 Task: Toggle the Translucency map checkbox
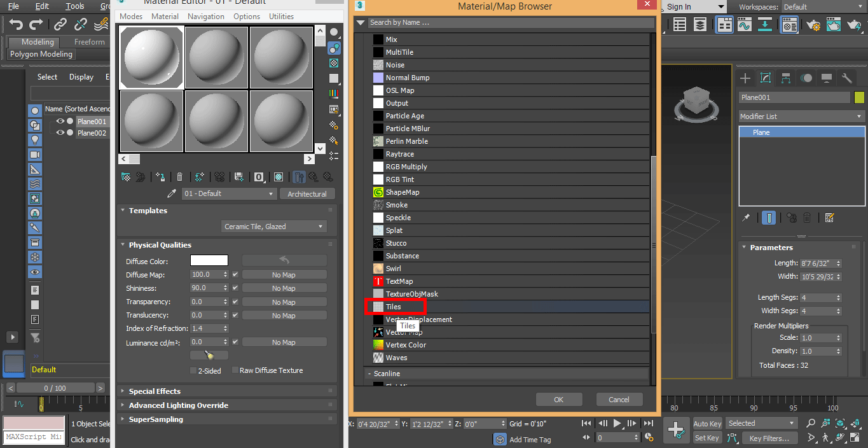[235, 315]
